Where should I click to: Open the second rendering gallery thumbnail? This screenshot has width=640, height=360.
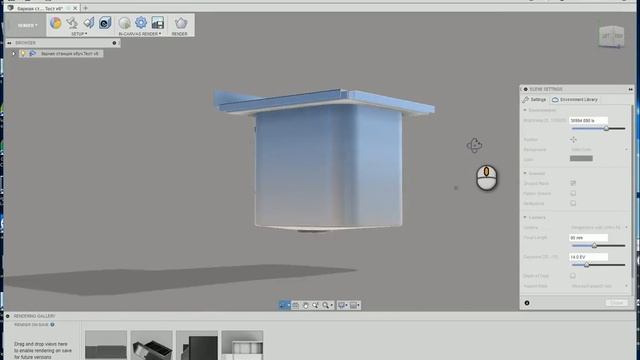(151, 345)
